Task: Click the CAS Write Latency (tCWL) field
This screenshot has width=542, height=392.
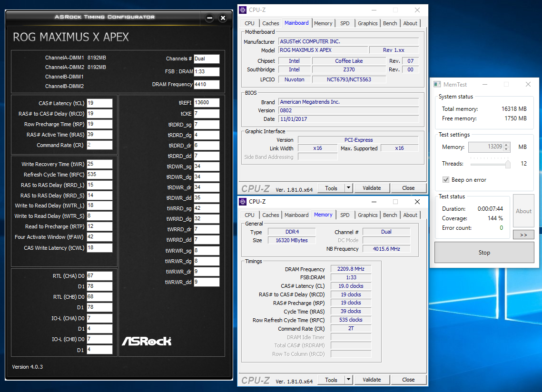Action: pos(99,247)
